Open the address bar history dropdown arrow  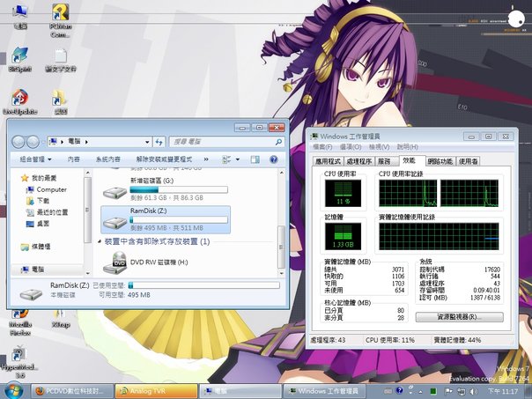(147, 142)
